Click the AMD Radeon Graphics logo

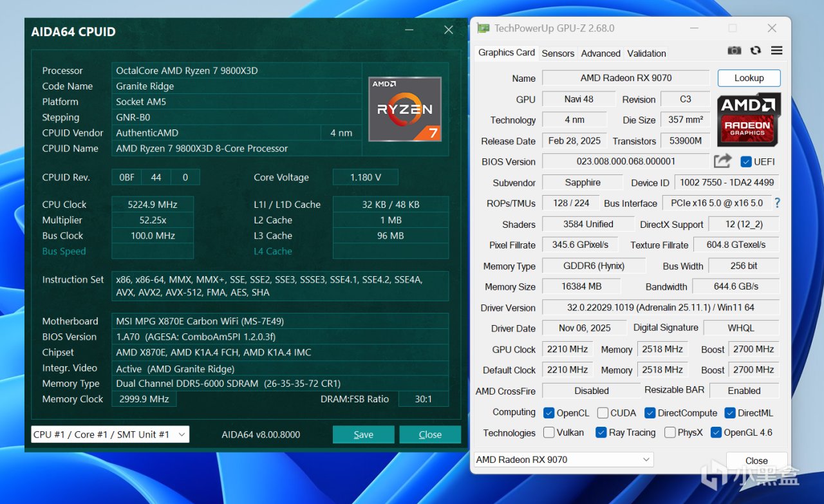[749, 119]
